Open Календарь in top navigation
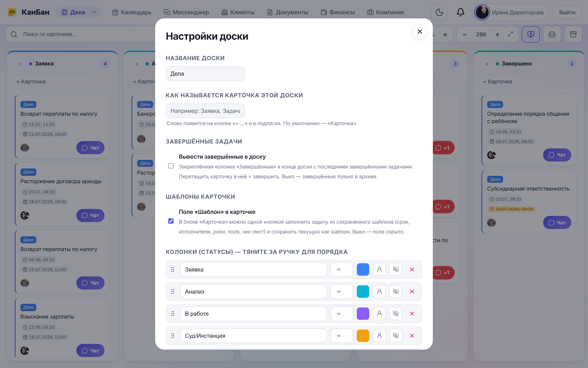Viewport: 588px width, 368px height. coord(132,12)
